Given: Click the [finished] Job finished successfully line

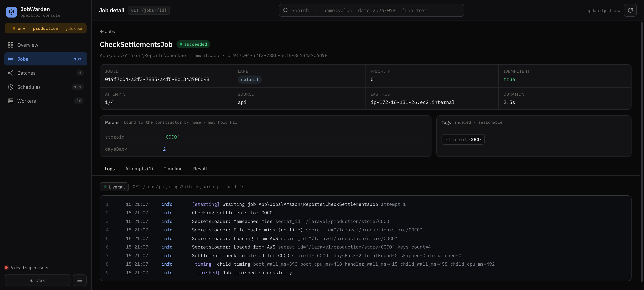Looking at the screenshot, I should (365, 273).
